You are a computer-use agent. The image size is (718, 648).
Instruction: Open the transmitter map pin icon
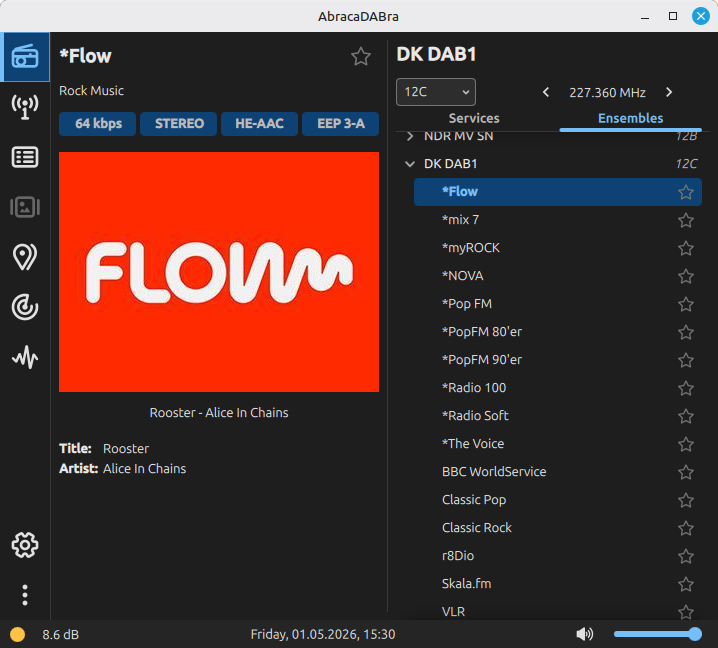point(25,257)
